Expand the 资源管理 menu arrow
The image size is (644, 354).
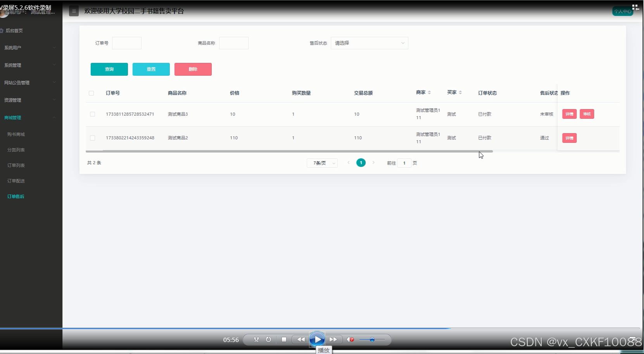point(54,100)
